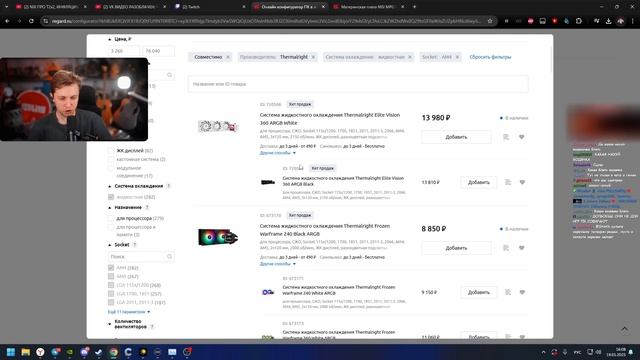Go back in browser history
This screenshot has width=640, height=360.
point(7,21)
